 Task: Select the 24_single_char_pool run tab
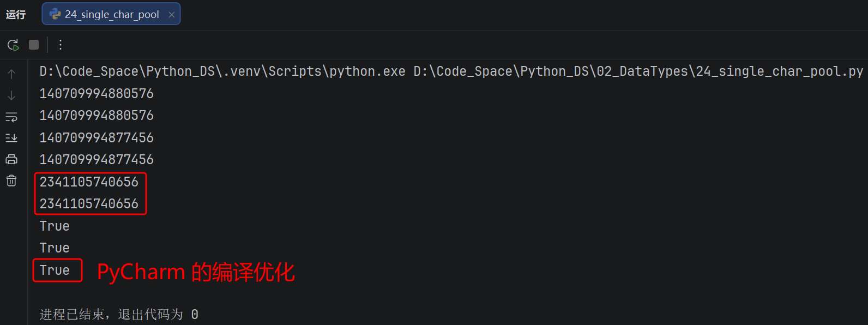point(111,14)
